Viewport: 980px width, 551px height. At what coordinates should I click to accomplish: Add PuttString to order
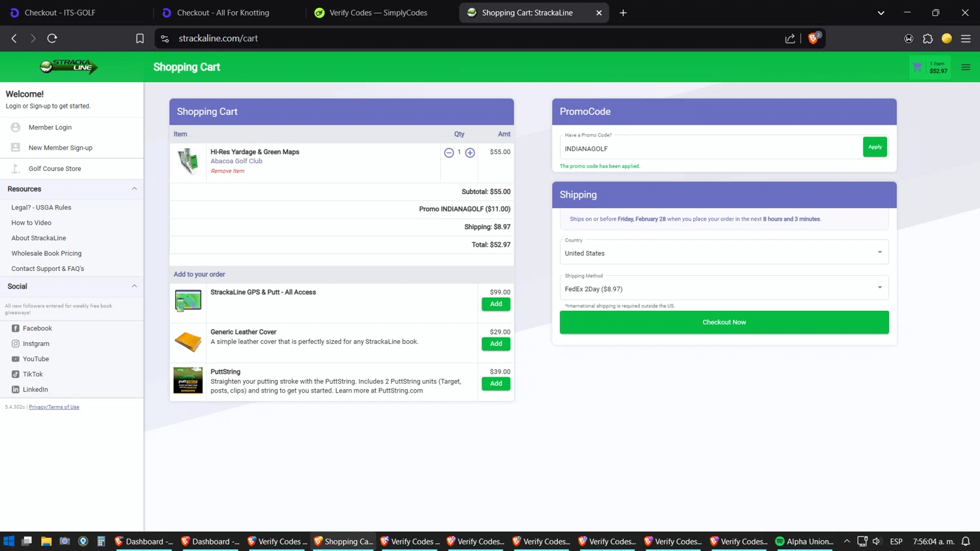496,384
